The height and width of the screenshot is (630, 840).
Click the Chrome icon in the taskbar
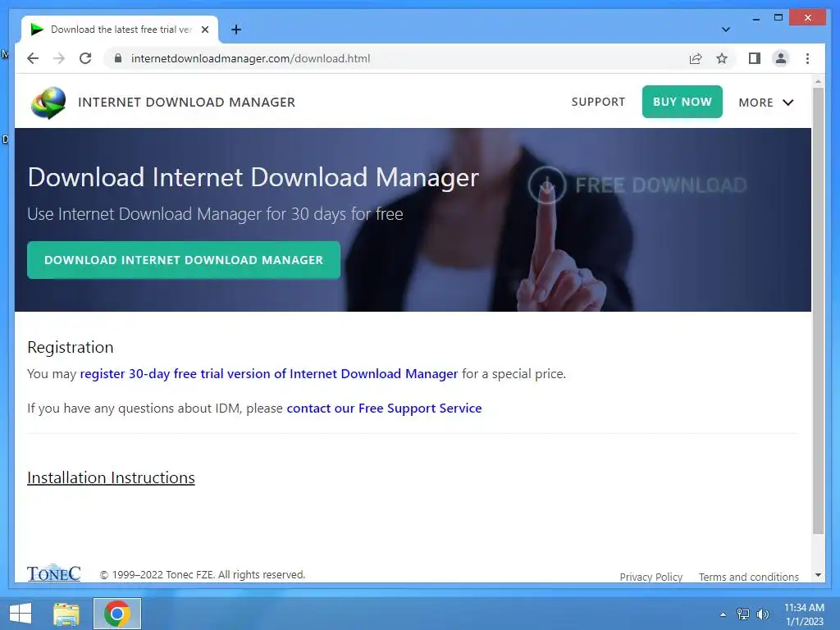pos(117,614)
